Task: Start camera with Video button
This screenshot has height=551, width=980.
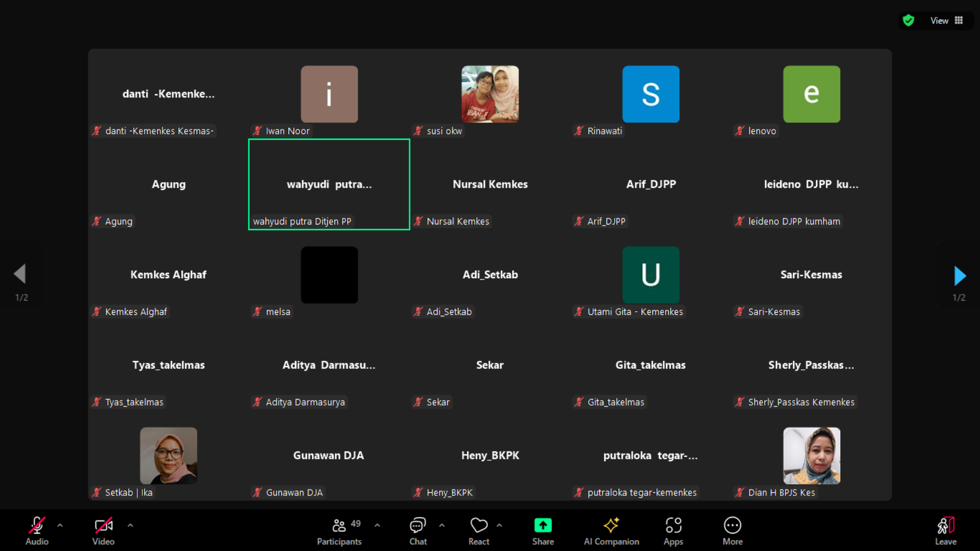Action: (x=103, y=531)
